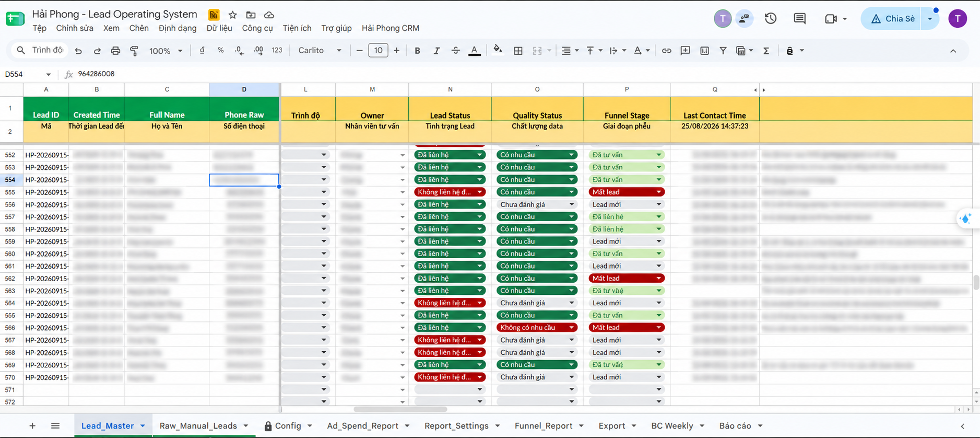The width and height of the screenshot is (980, 438).
Task: Apply percent number format
Action: click(221, 50)
